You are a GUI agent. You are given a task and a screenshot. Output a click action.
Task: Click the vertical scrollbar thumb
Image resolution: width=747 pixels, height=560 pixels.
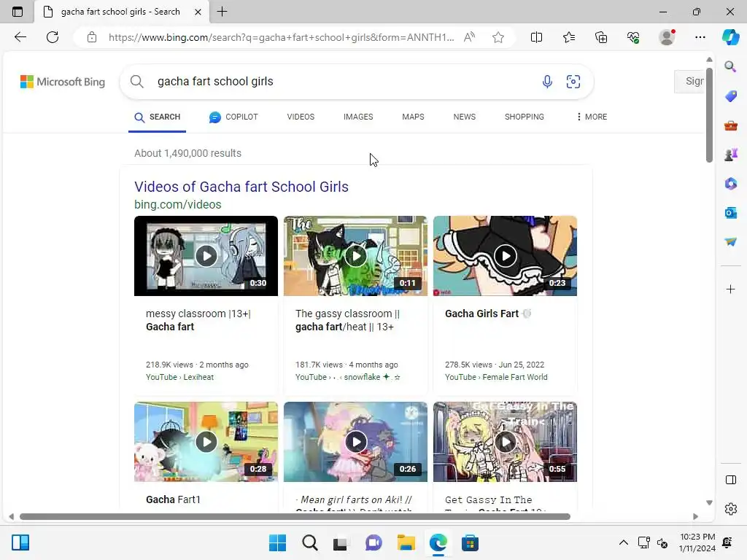[709, 114]
